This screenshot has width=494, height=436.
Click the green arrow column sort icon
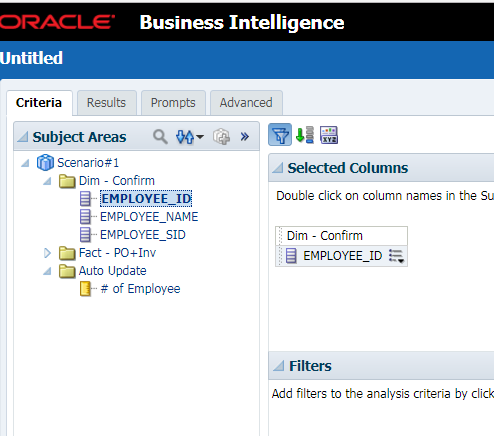coord(305,135)
